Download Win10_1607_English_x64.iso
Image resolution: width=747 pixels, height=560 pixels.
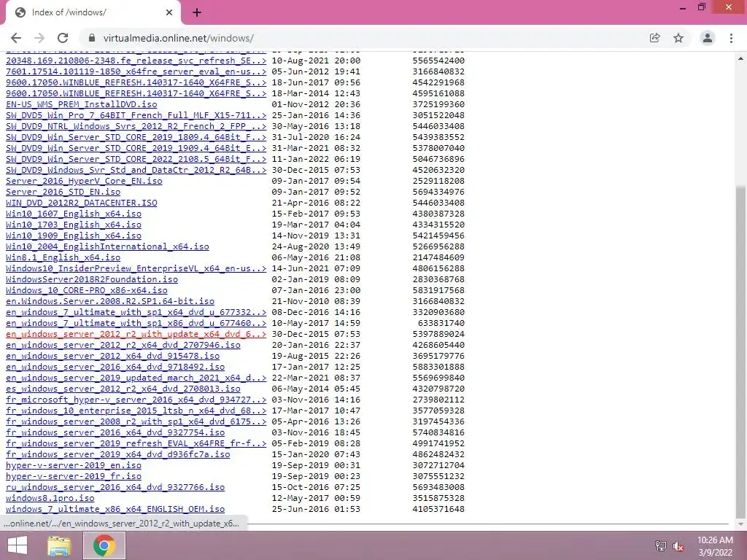(74, 214)
